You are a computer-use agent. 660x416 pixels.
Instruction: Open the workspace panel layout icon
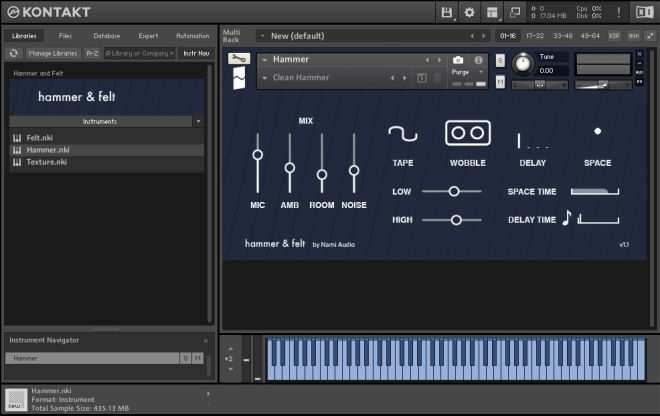pos(492,12)
